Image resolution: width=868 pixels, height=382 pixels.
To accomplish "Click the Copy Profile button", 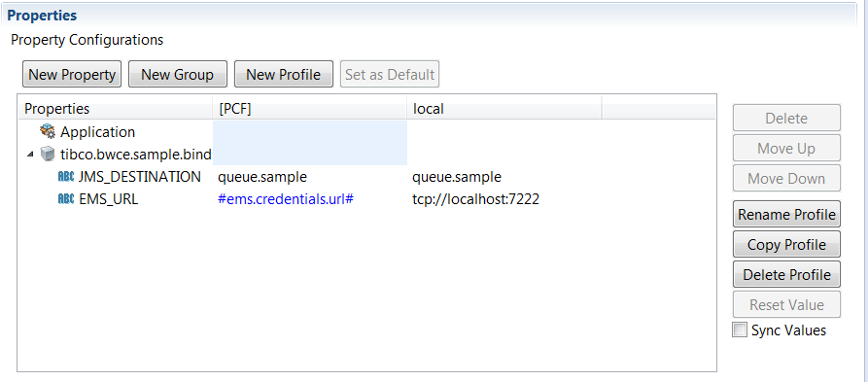I will [x=786, y=244].
